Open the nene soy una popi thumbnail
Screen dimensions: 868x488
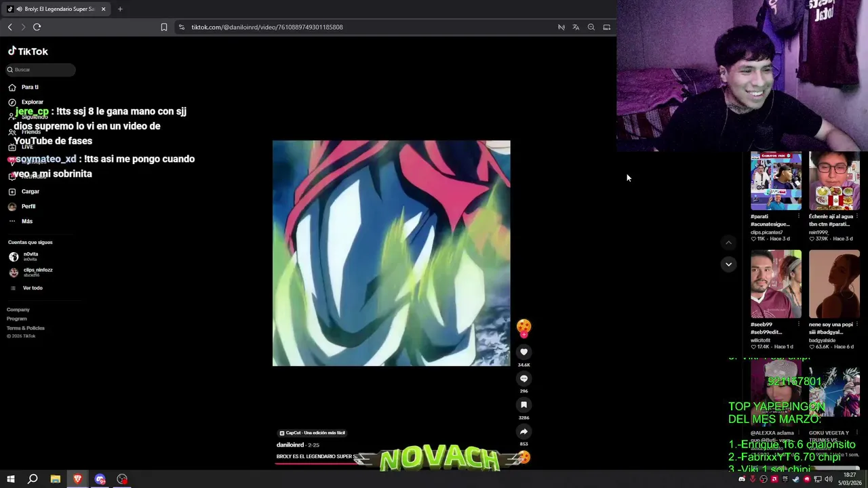tap(834, 284)
